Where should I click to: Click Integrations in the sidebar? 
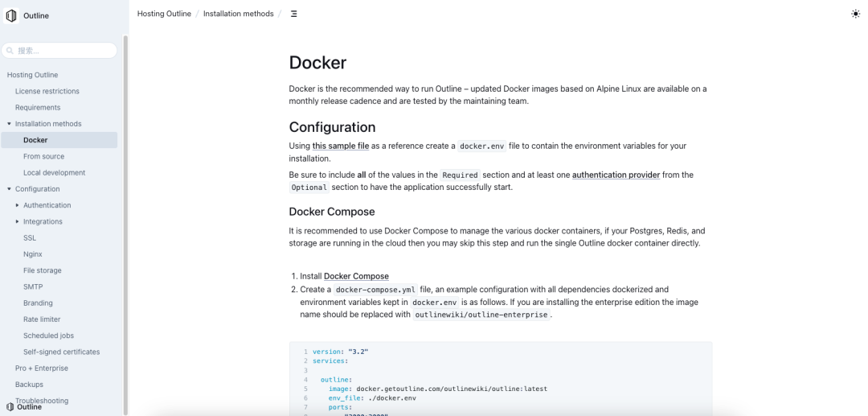[43, 221]
